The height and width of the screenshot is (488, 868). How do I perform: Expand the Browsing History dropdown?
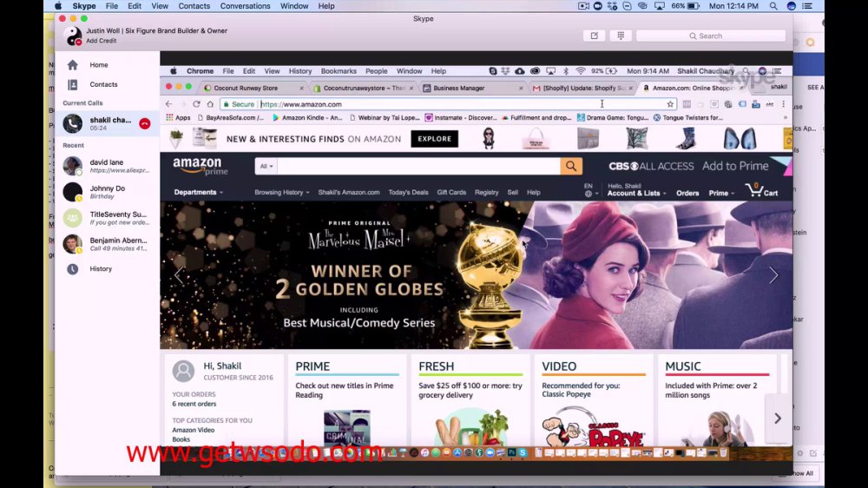click(x=282, y=192)
